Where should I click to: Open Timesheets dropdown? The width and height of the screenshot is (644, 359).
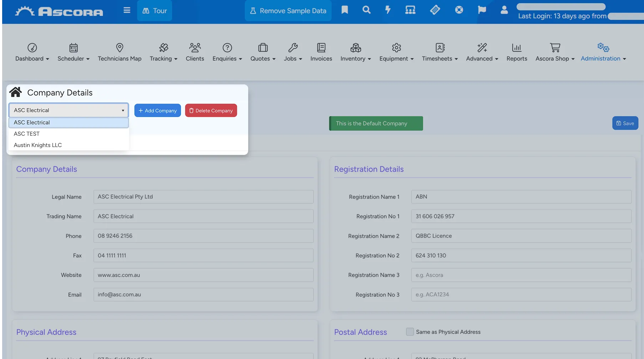click(x=440, y=52)
